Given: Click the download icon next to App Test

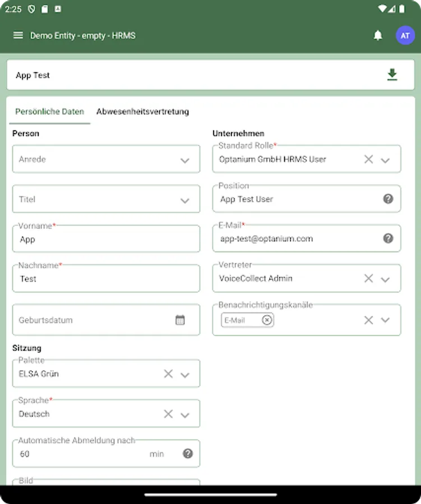Looking at the screenshot, I should tap(392, 74).
